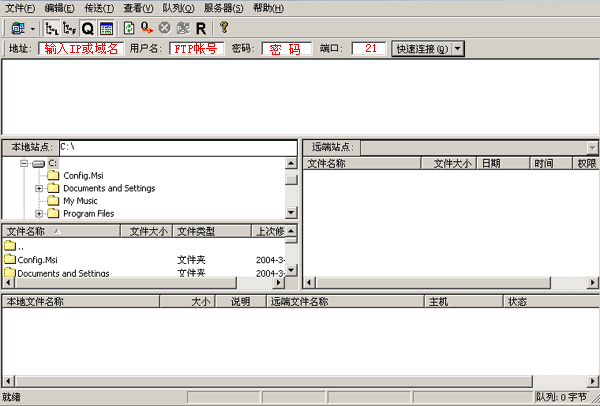Click the reconnect R toolbar icon

pos(201,28)
